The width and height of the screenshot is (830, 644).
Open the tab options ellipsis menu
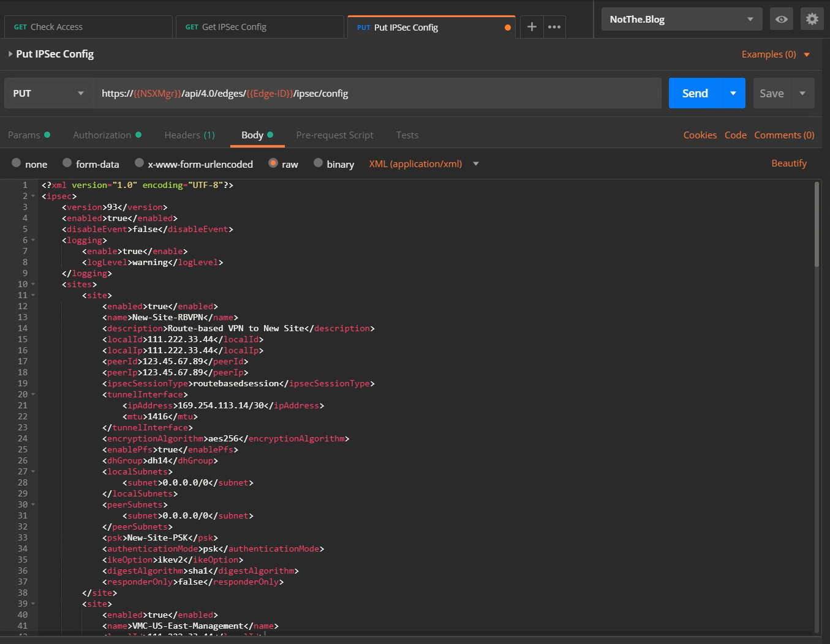pyautogui.click(x=554, y=27)
